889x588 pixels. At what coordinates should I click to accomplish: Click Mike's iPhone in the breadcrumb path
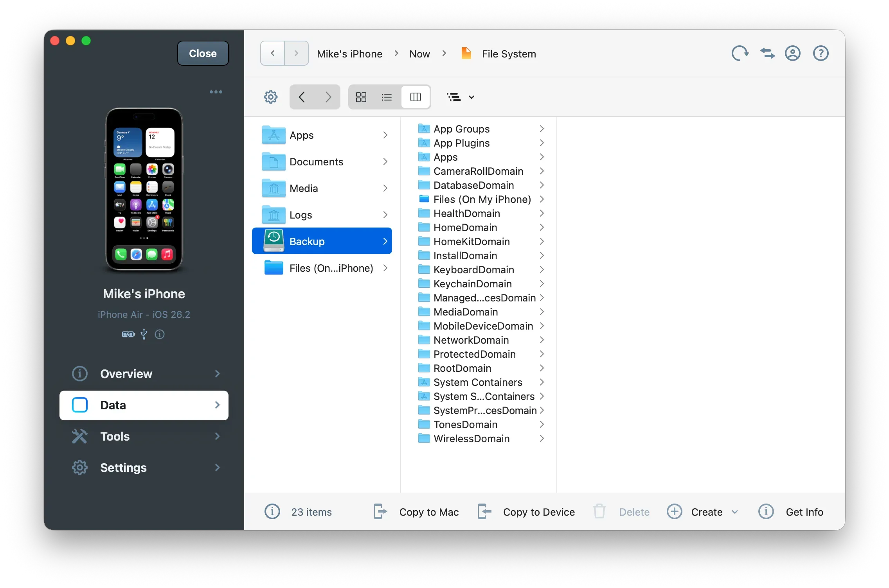pos(349,53)
